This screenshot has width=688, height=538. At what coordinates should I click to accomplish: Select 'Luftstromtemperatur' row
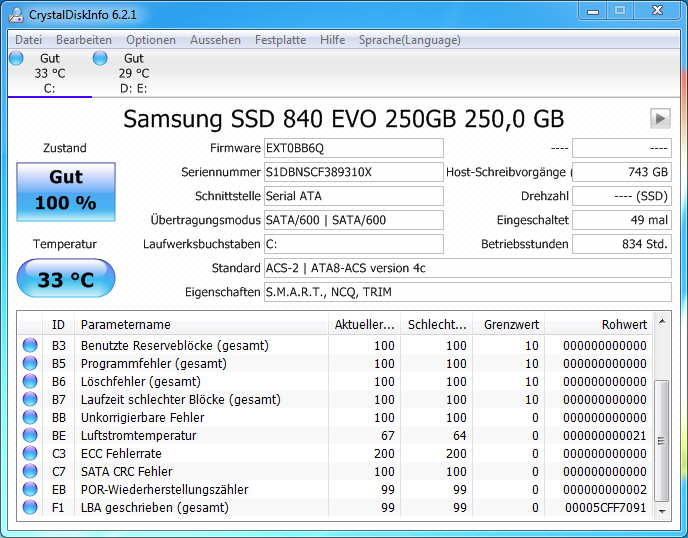tap(335, 435)
